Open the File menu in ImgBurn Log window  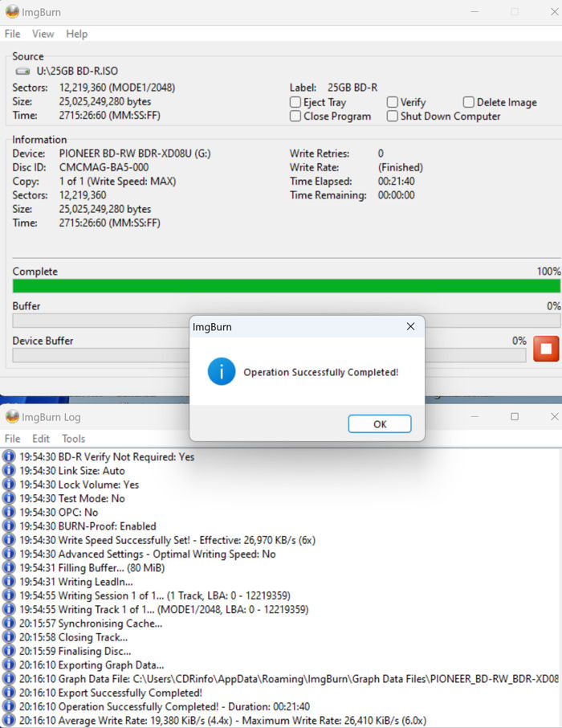(x=13, y=438)
